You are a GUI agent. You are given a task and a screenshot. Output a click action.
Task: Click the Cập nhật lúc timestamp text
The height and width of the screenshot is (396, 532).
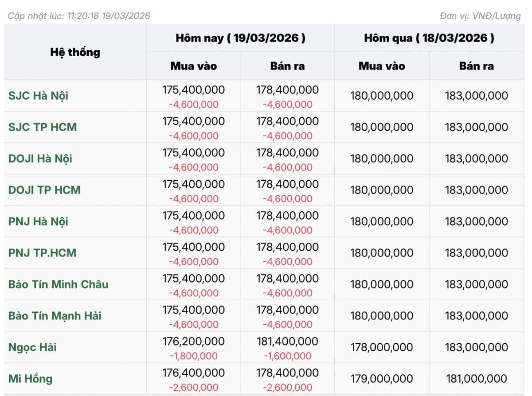pyautogui.click(x=79, y=16)
